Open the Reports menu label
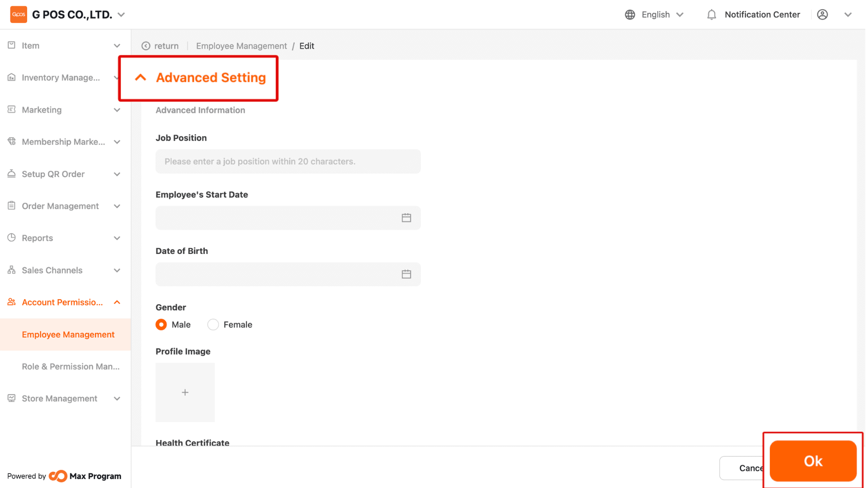Screen dimensions: 868x488 click(x=38, y=238)
